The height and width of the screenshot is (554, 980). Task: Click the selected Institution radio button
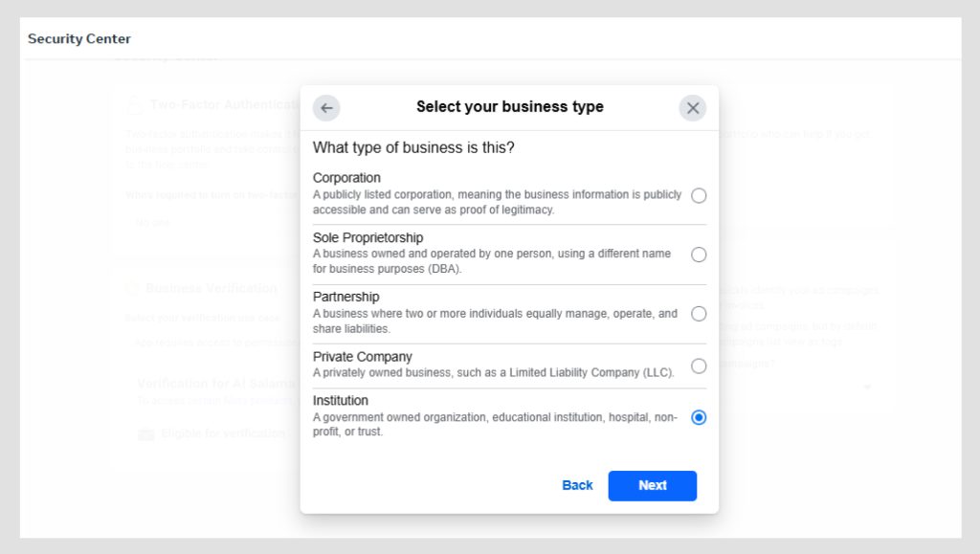coord(699,417)
